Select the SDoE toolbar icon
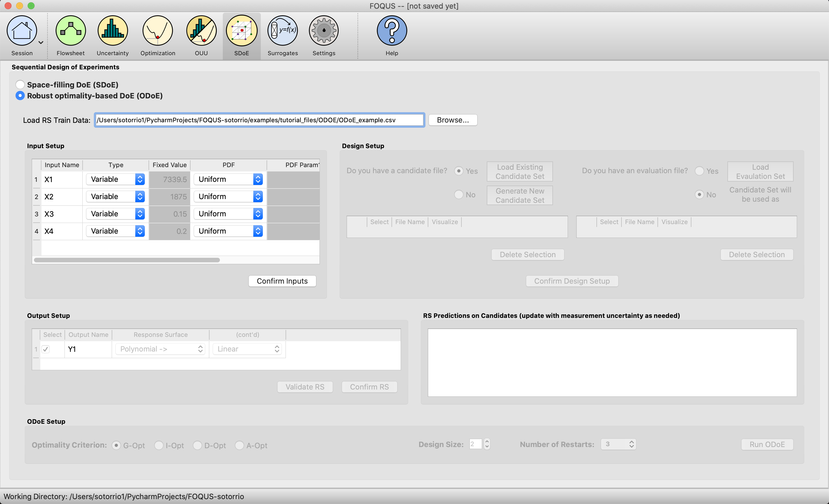This screenshot has width=829, height=504. pyautogui.click(x=242, y=30)
